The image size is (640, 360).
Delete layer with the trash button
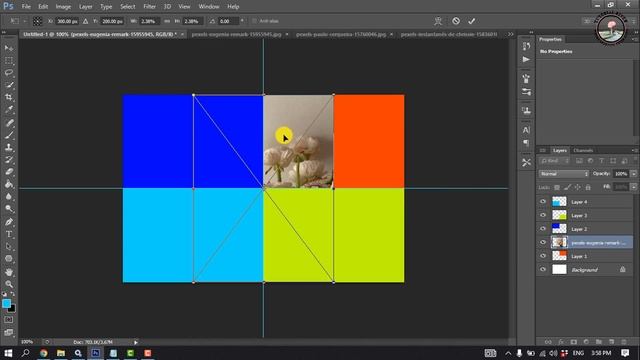tap(624, 342)
